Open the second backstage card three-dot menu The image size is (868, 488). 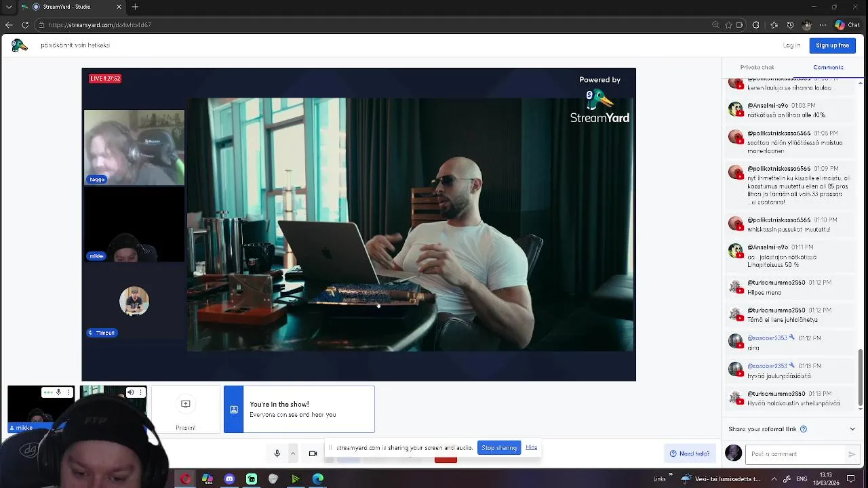click(140, 392)
